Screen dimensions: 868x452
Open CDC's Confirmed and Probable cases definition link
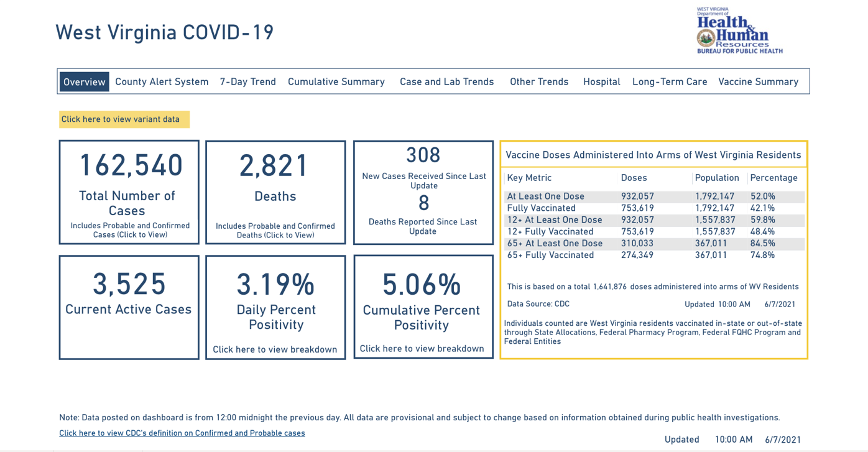point(182,433)
